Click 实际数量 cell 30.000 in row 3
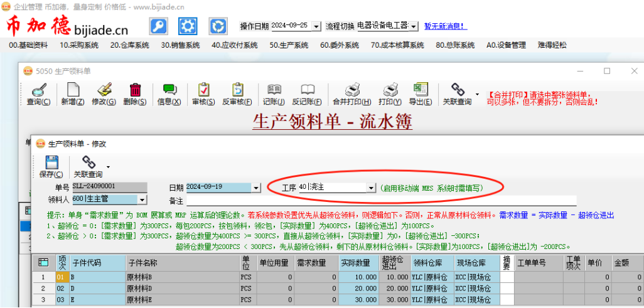Screen dimensions: 644x308 pyautogui.click(x=358, y=300)
